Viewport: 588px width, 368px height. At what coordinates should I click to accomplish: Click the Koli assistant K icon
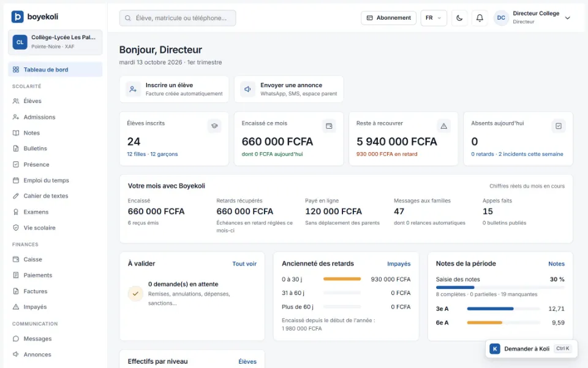(x=495, y=349)
